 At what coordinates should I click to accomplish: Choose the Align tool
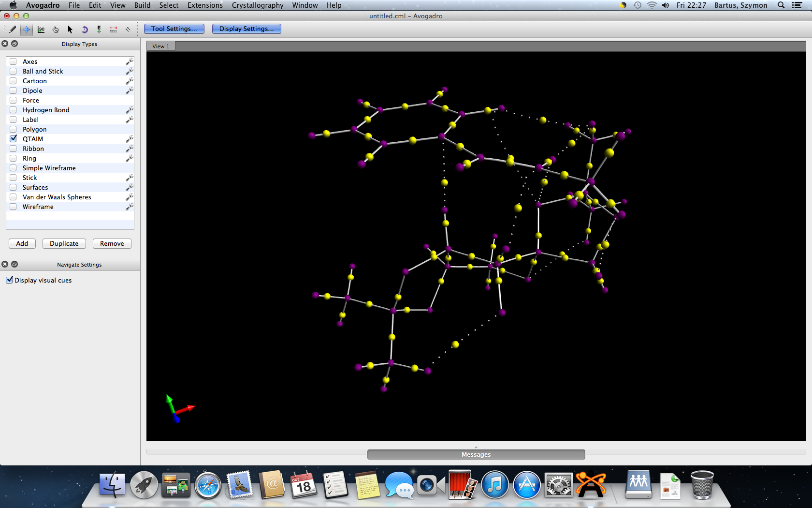point(128,30)
